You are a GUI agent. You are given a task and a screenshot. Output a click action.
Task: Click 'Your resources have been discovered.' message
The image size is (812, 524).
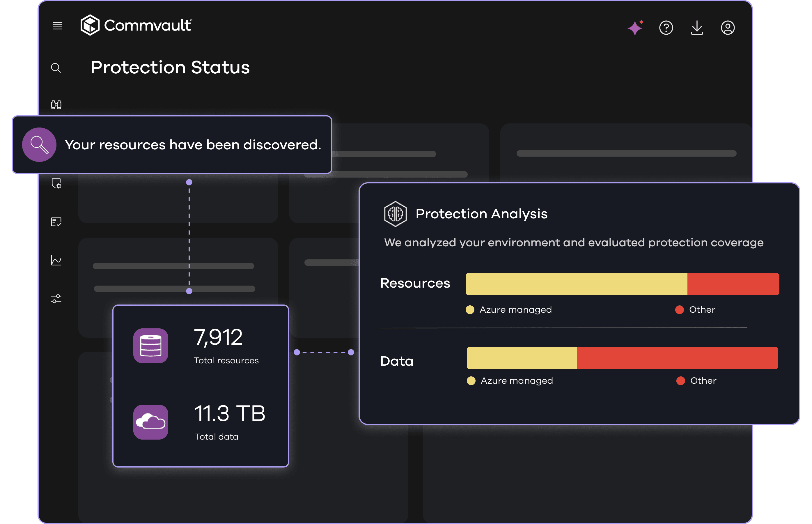coord(193,145)
